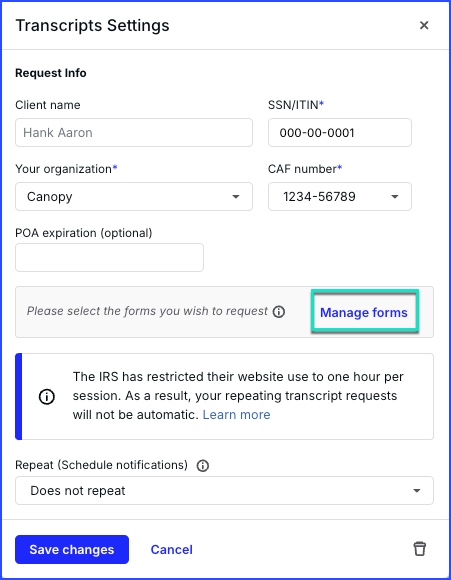The image size is (451, 580).
Task: Close the Transcripts Settings dialog
Action: (424, 26)
